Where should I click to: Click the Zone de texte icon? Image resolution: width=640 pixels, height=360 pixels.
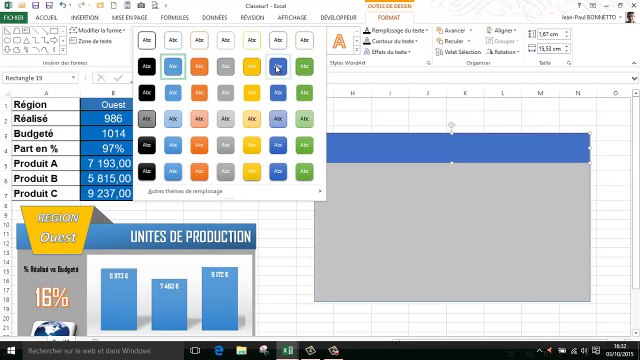pos(73,41)
